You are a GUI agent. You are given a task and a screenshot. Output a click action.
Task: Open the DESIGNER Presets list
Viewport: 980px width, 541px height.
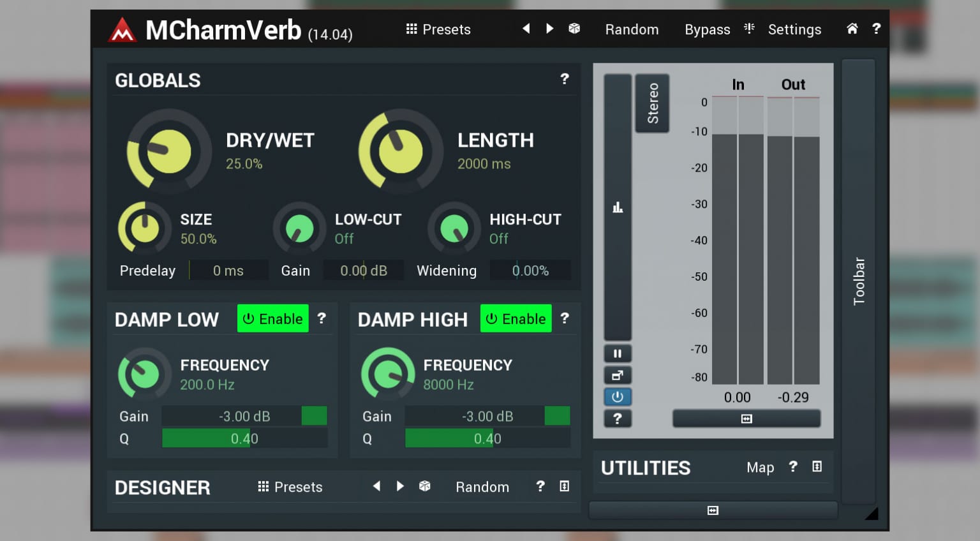290,487
